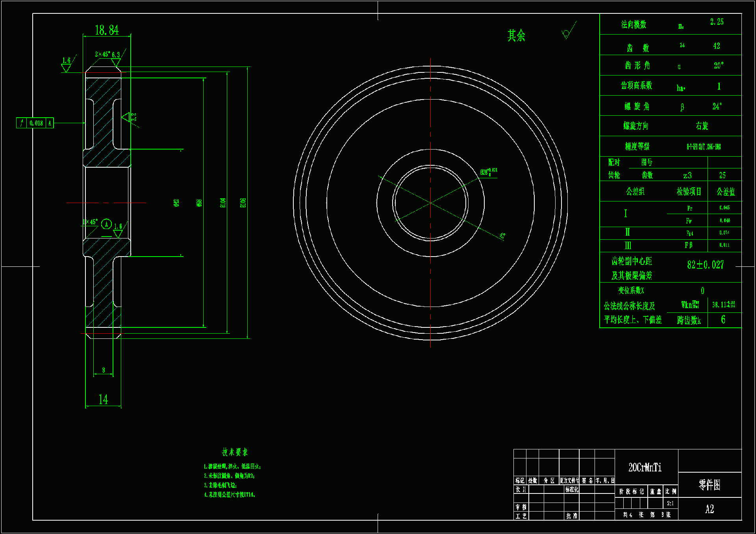
Task: Select the 2:1 scale value cell
Action: tap(670, 503)
